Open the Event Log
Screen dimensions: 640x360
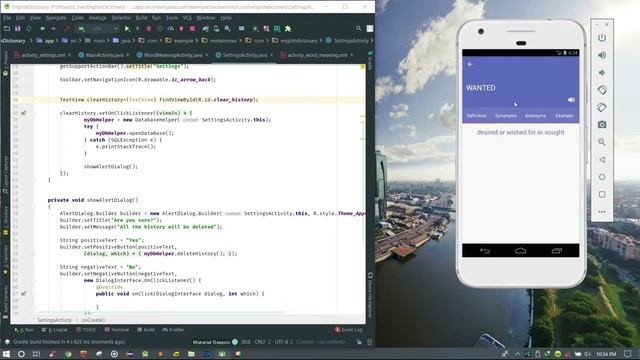click(x=349, y=330)
